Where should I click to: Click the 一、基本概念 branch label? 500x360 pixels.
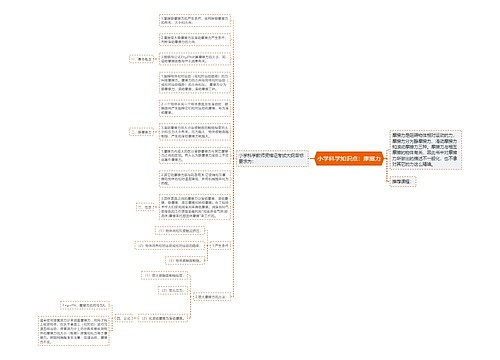(141, 59)
